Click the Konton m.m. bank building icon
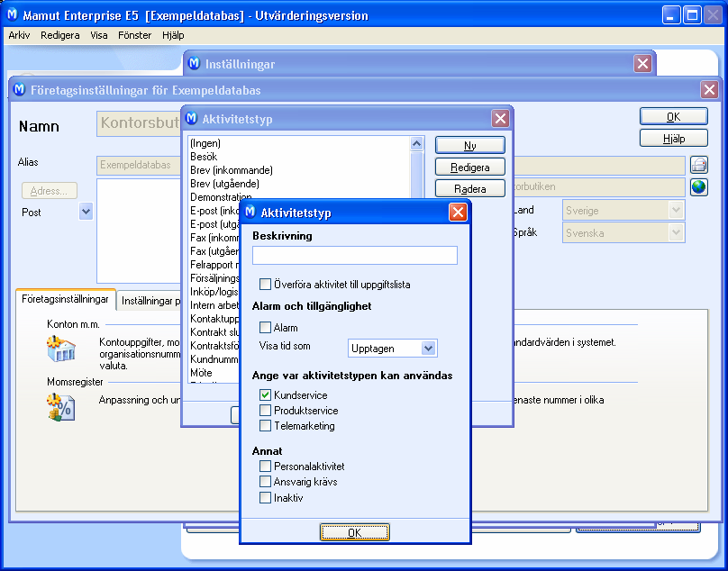The height and width of the screenshot is (571, 728). pyautogui.click(x=61, y=349)
